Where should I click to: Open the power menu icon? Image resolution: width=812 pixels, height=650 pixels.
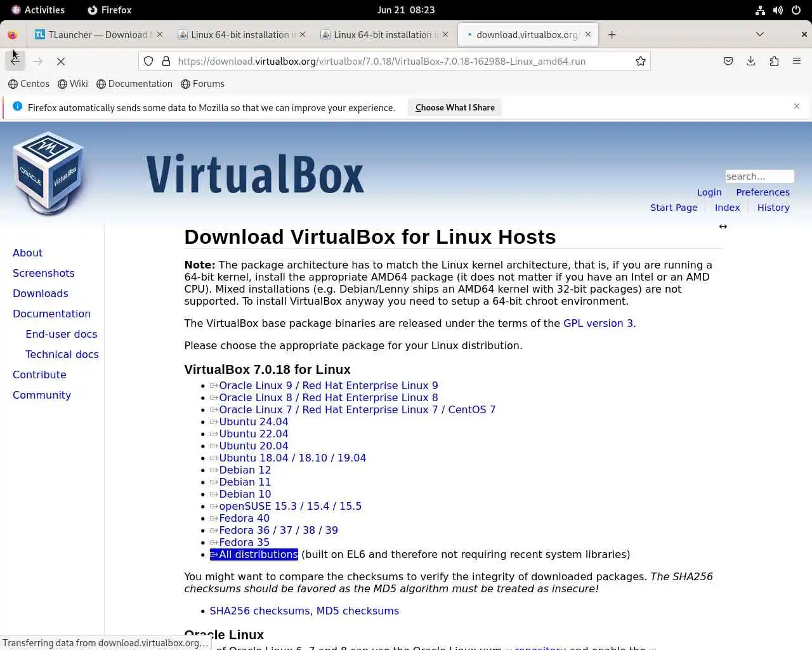pos(796,10)
